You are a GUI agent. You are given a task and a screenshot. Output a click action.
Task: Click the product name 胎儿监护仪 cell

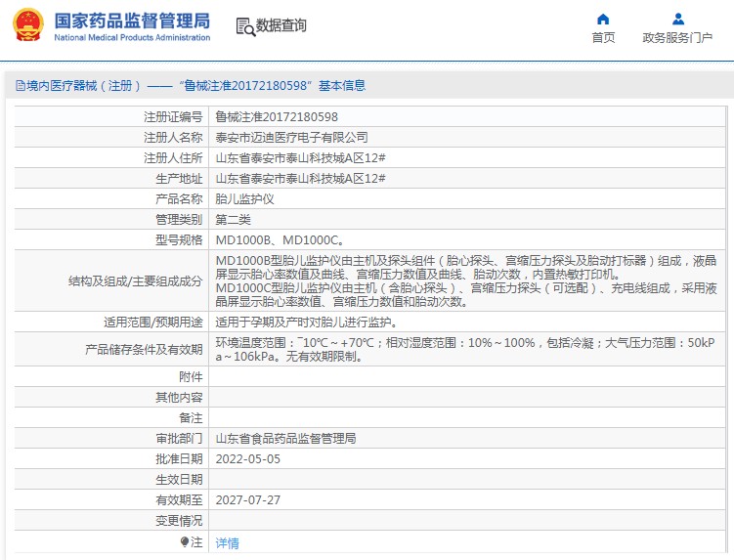pos(245,198)
